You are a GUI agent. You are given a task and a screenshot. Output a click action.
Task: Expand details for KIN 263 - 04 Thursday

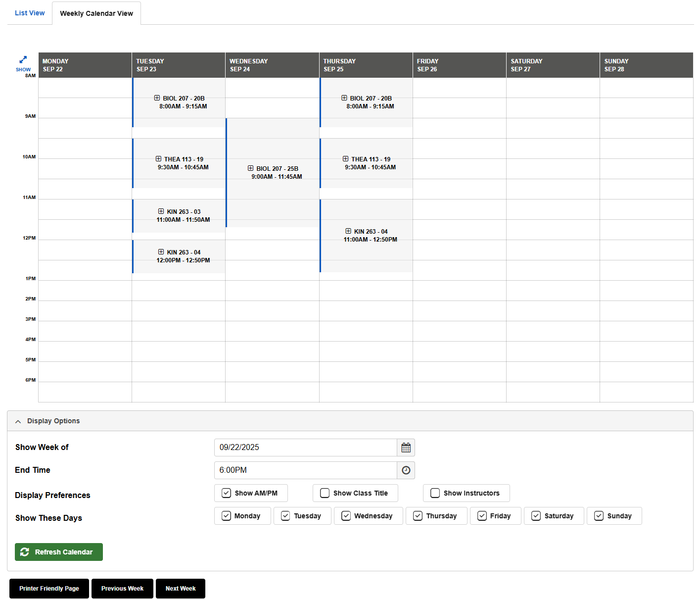coord(348,231)
